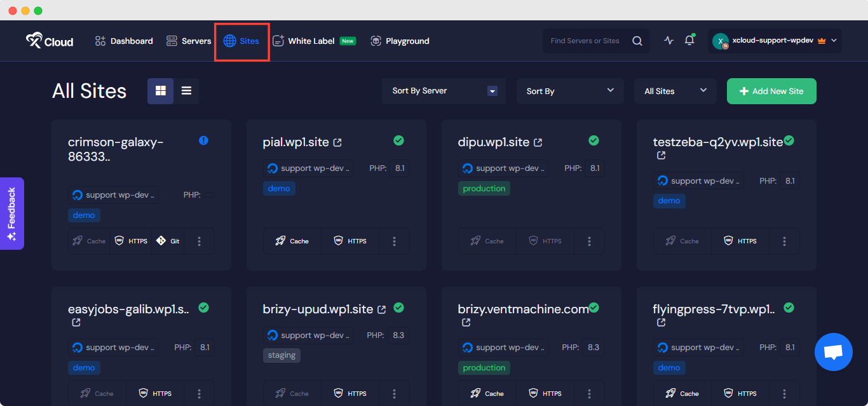The width and height of the screenshot is (868, 406).
Task: Click the xCloud logo
Action: tap(49, 40)
